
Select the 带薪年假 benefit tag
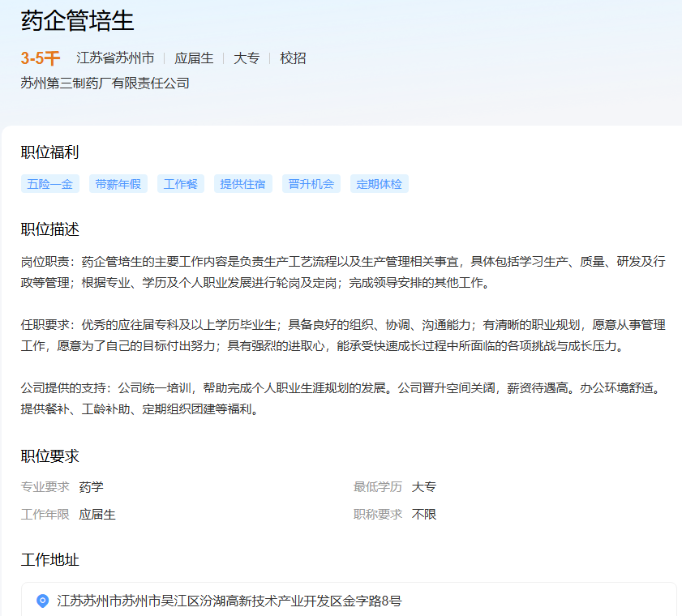click(x=118, y=184)
